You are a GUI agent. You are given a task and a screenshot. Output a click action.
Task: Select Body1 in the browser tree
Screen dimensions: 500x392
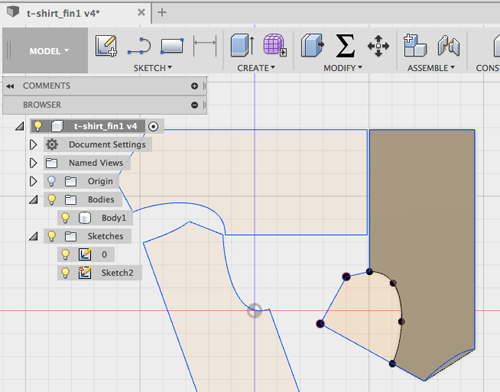(x=114, y=218)
